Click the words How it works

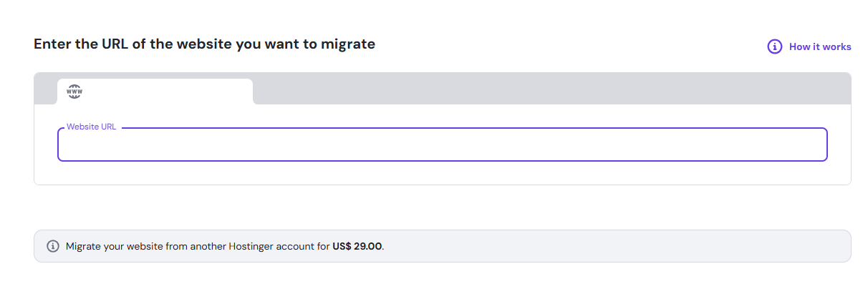click(820, 46)
